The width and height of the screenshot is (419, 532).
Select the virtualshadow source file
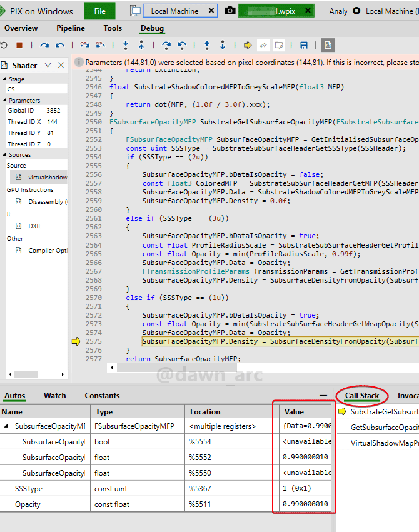[38, 177]
